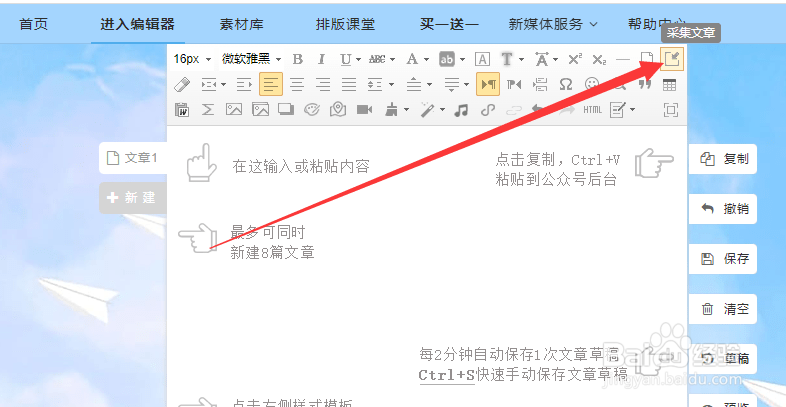The image size is (786, 407).
Task: Insert special character with Omega icon
Action: point(565,84)
